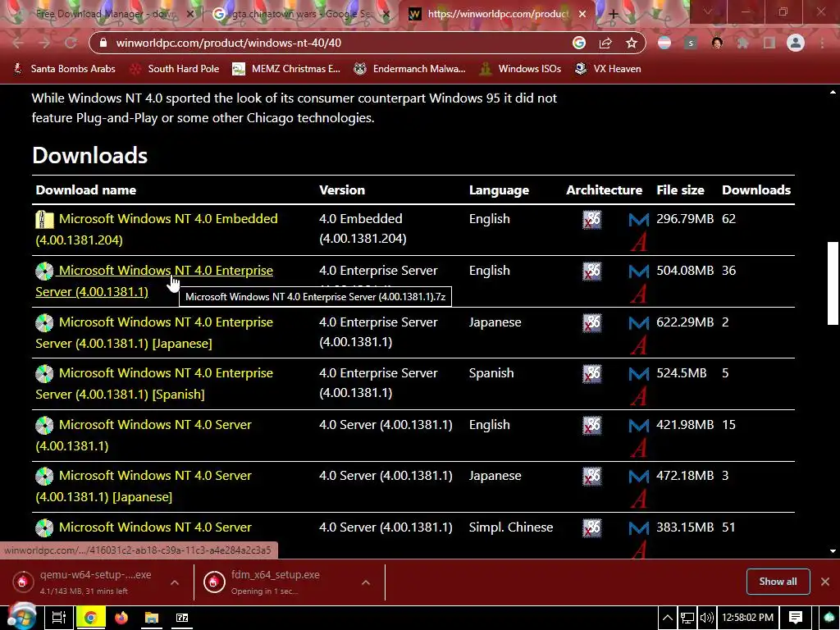Image resolution: width=840 pixels, height=630 pixels.
Task: Open the volume speaker tray icon
Action: point(706,618)
